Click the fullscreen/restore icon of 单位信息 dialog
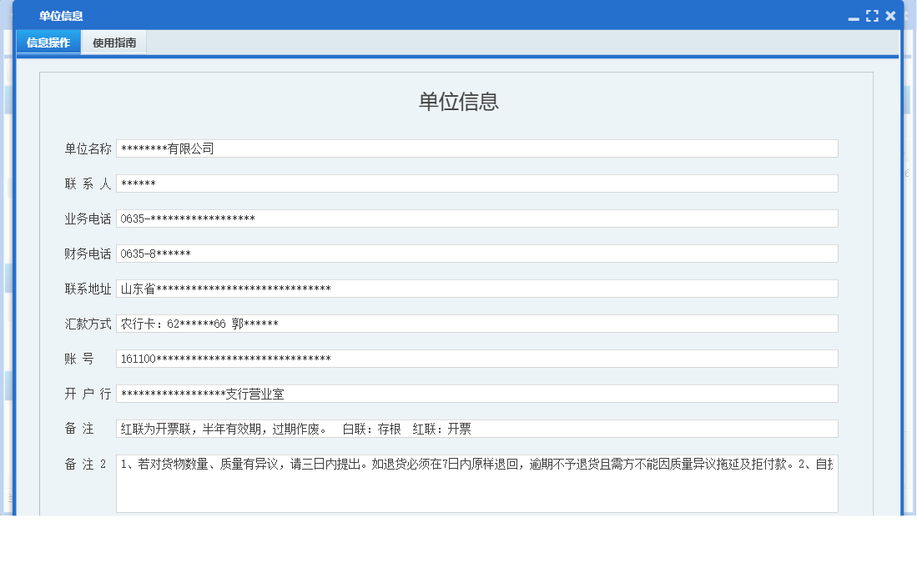This screenshot has width=917, height=588. tap(874, 14)
